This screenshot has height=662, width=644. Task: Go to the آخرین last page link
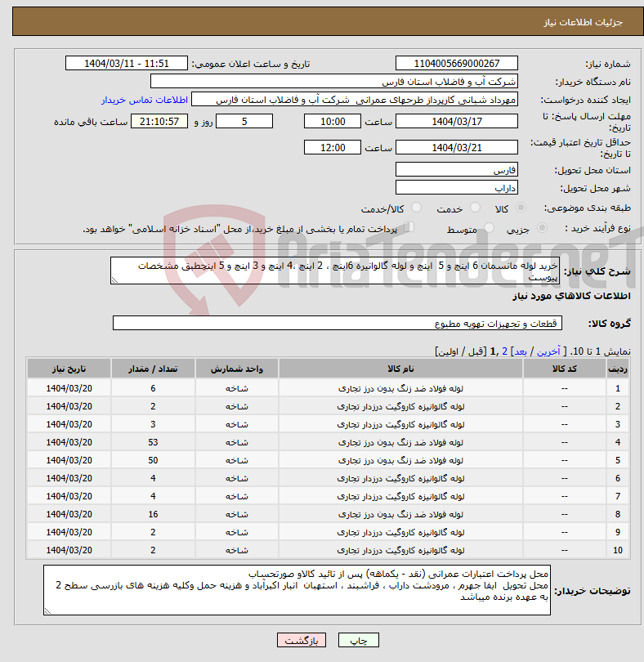[x=548, y=351]
